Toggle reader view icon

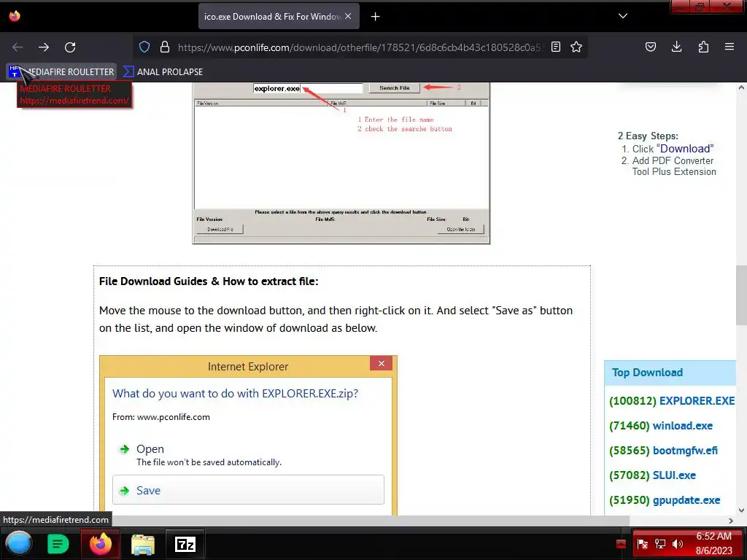click(x=555, y=47)
